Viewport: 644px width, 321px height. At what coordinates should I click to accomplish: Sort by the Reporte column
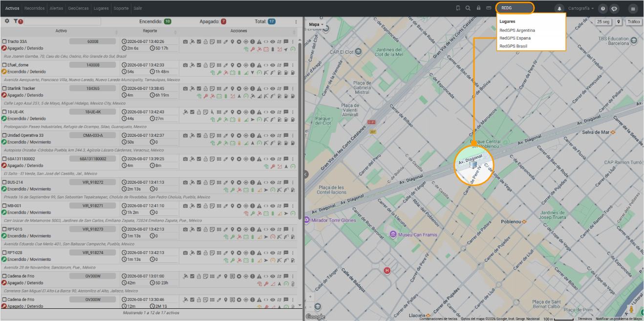tap(150, 31)
